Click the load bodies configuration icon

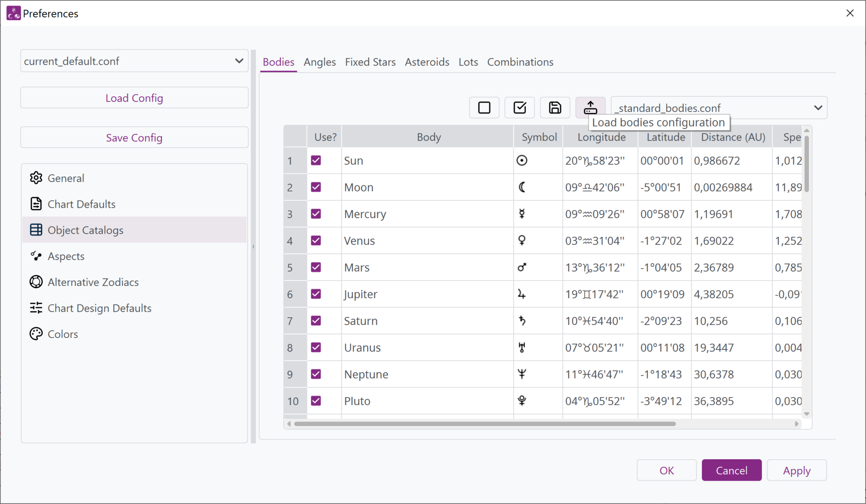pos(590,108)
